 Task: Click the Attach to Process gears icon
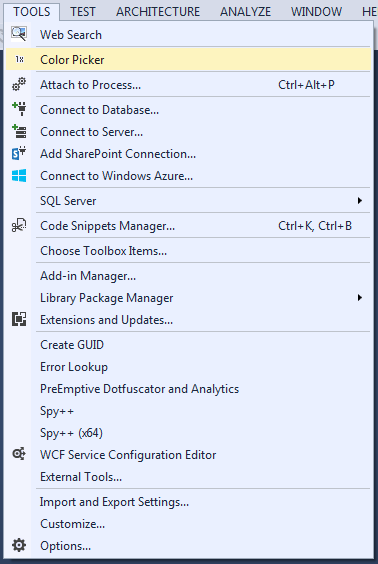click(x=19, y=84)
